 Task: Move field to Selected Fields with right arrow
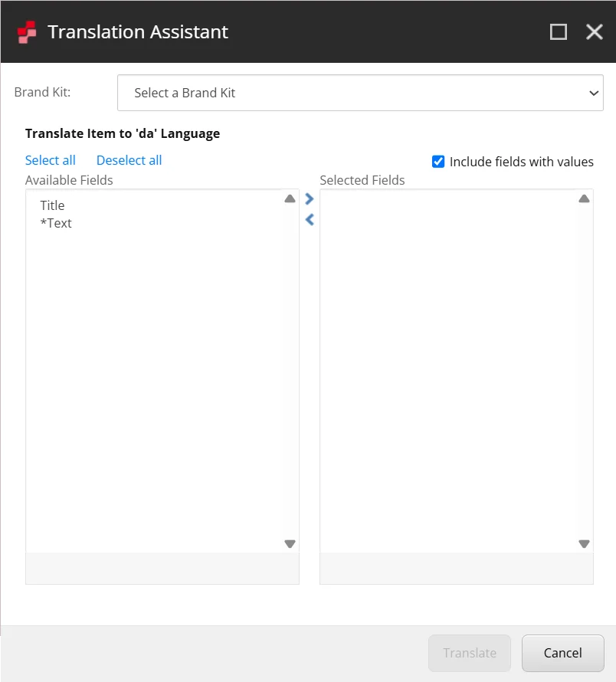tap(310, 199)
